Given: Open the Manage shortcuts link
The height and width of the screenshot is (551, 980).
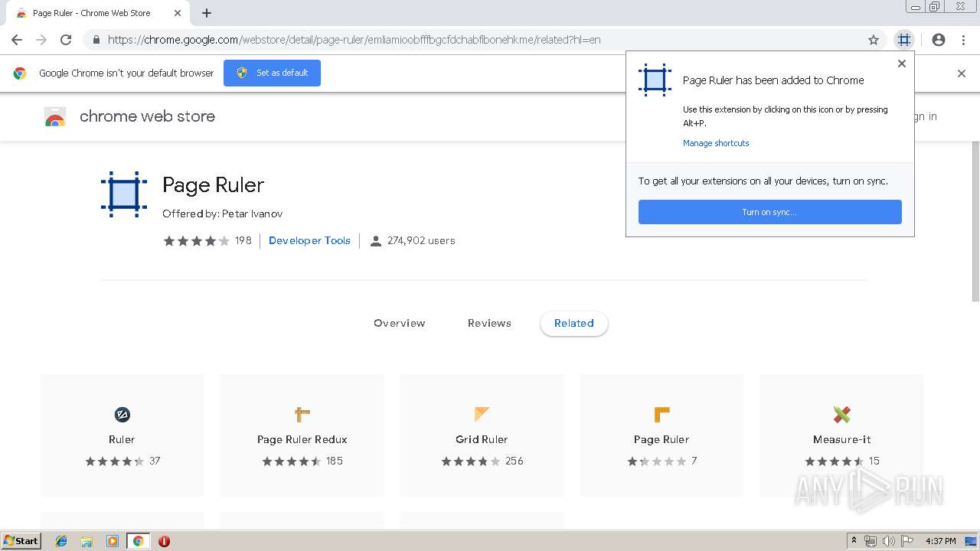Looking at the screenshot, I should 716,143.
